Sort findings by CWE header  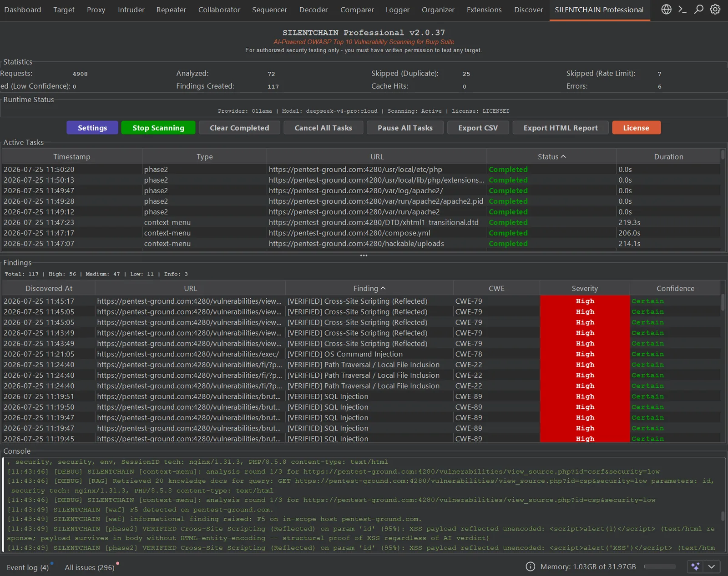click(496, 288)
